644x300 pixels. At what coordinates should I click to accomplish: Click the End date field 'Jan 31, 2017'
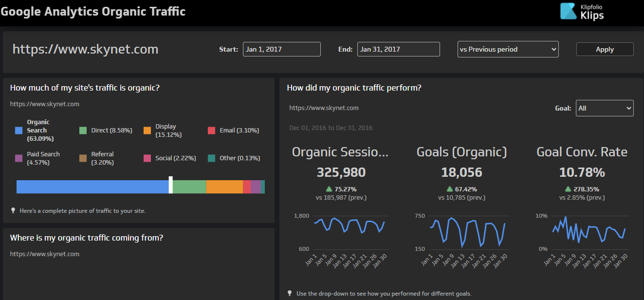[x=399, y=49]
